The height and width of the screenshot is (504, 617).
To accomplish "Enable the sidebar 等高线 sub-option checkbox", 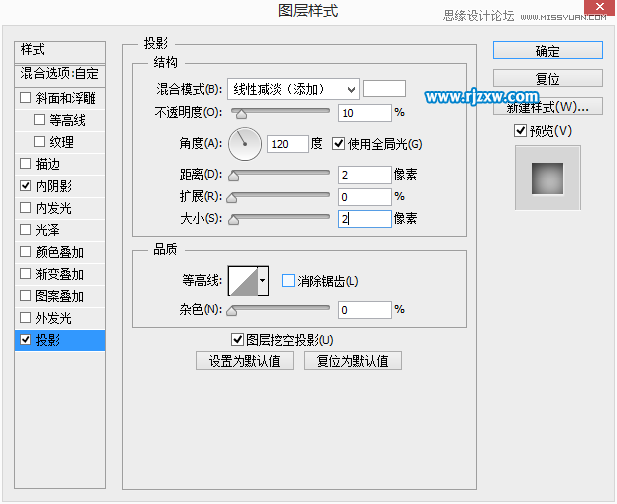I will (39, 120).
